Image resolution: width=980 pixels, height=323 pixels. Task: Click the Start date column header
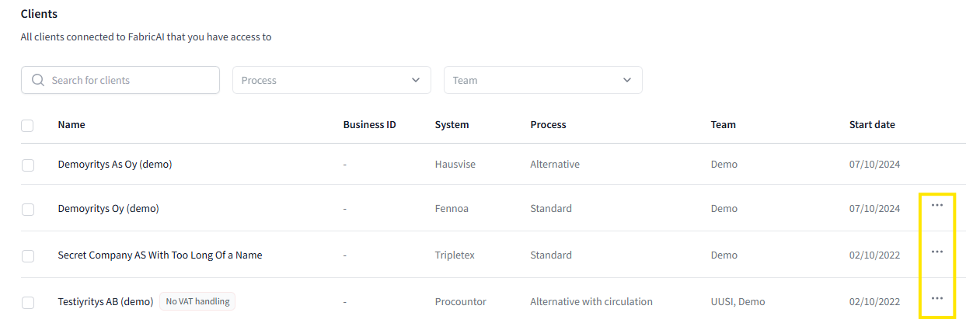(872, 125)
